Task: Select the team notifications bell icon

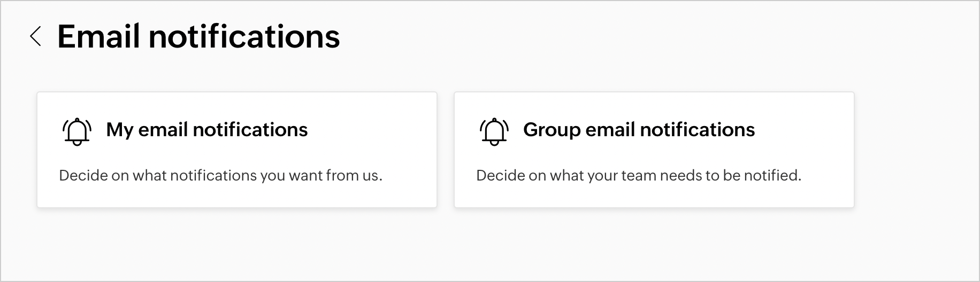Action: tap(494, 131)
